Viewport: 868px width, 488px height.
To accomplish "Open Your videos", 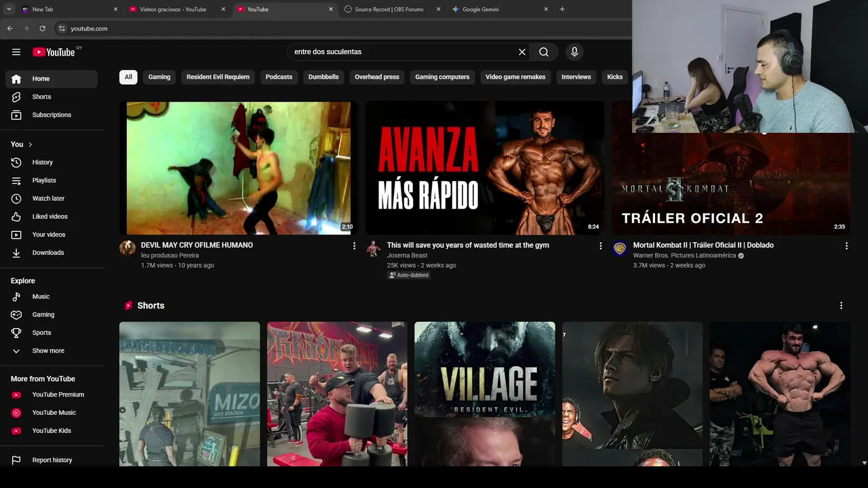I will (x=52, y=235).
